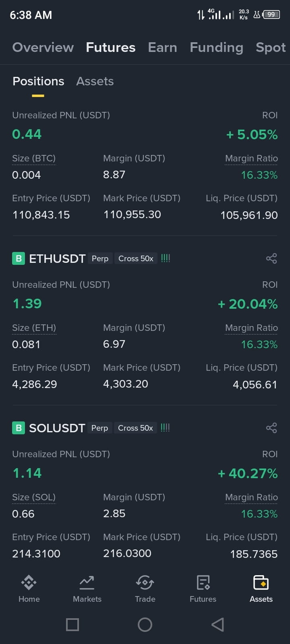Viewport: 290px width, 644px height.
Task: Open Futures in the bottom navigation bar
Action: [x=203, y=589]
